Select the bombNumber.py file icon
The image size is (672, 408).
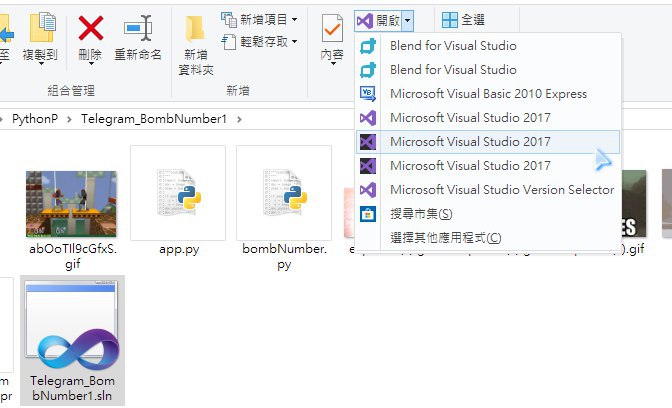[x=284, y=192]
